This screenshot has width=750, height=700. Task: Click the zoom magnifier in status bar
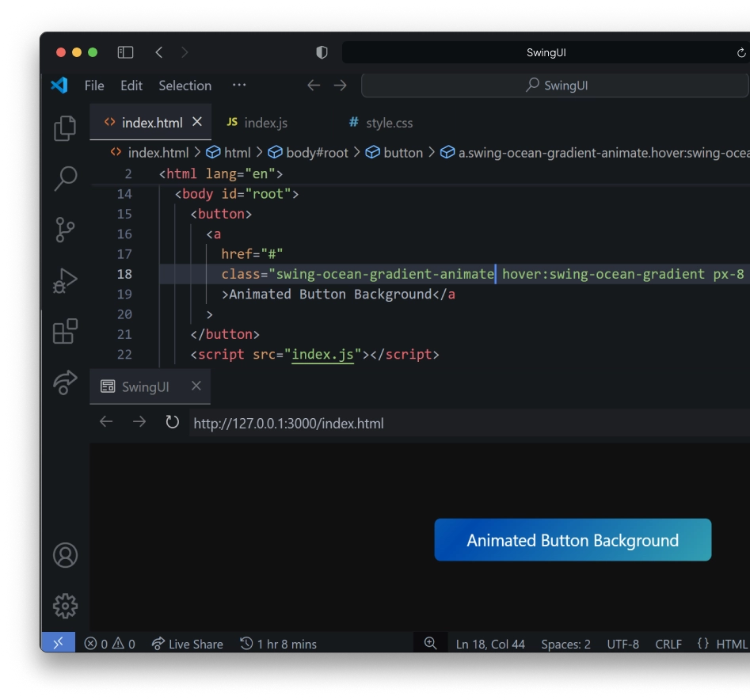pos(430,644)
